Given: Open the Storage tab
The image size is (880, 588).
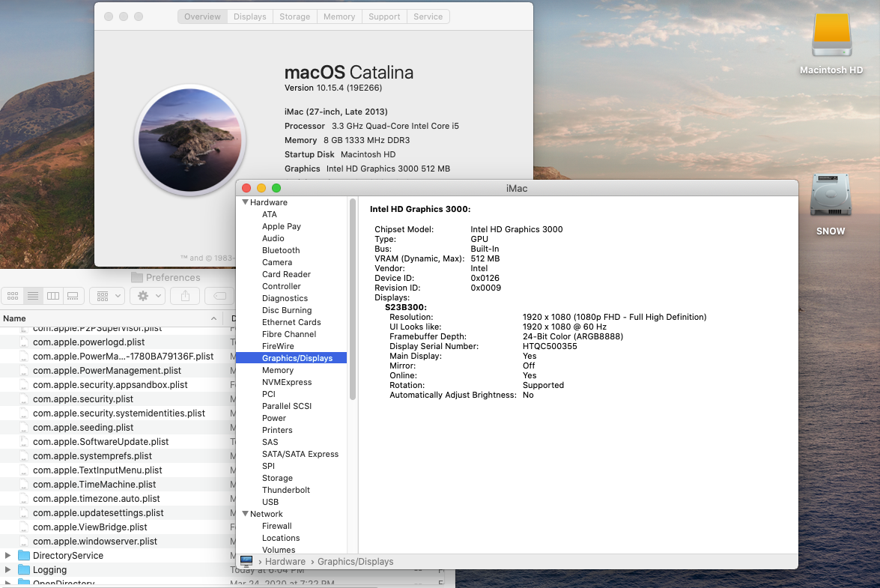Looking at the screenshot, I should click(294, 16).
